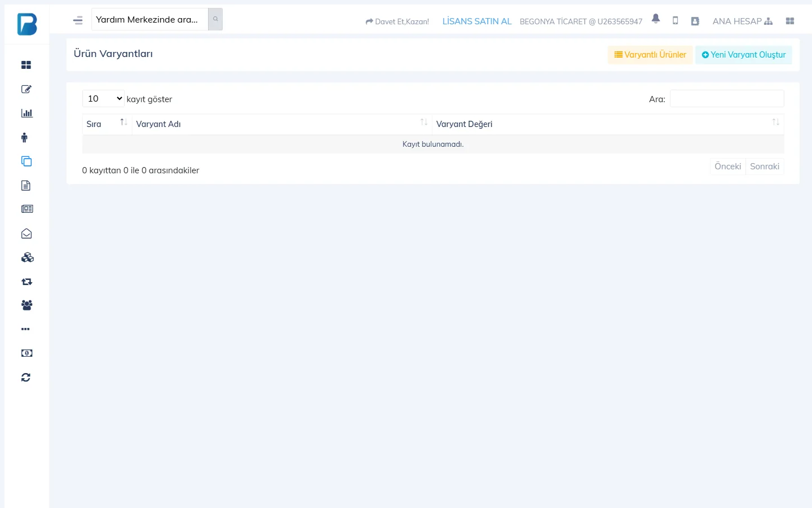
Task: Sort table by Varyant Adı column
Action: [x=282, y=124]
